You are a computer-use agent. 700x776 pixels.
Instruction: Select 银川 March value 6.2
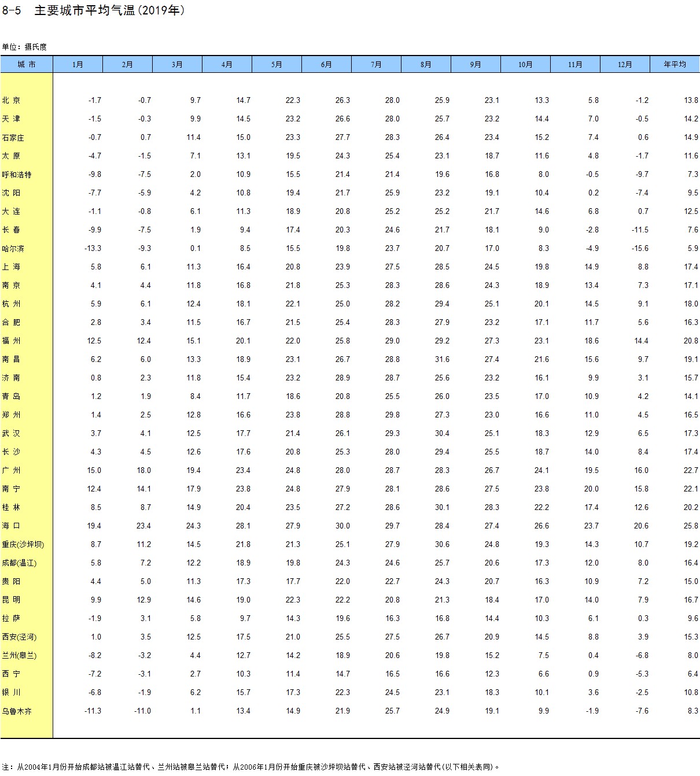[196, 692]
